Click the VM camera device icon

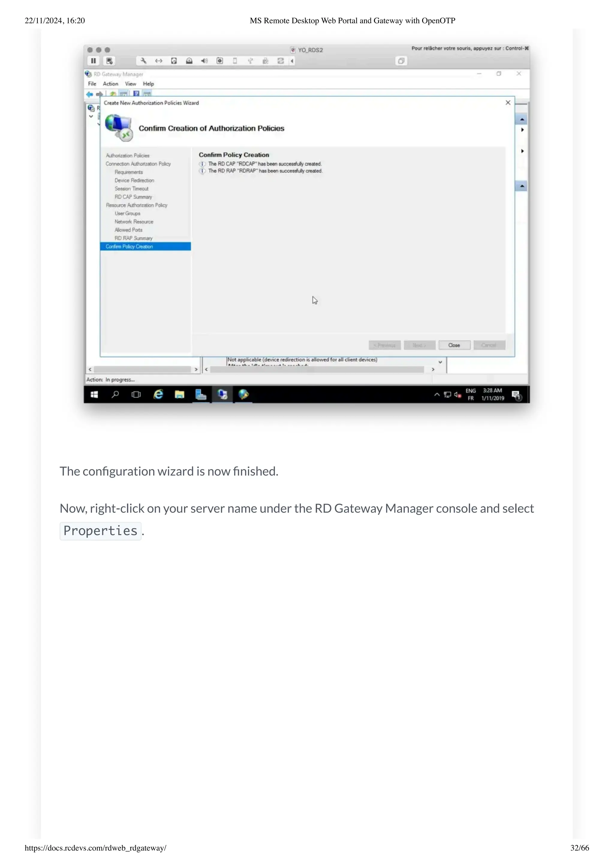220,61
